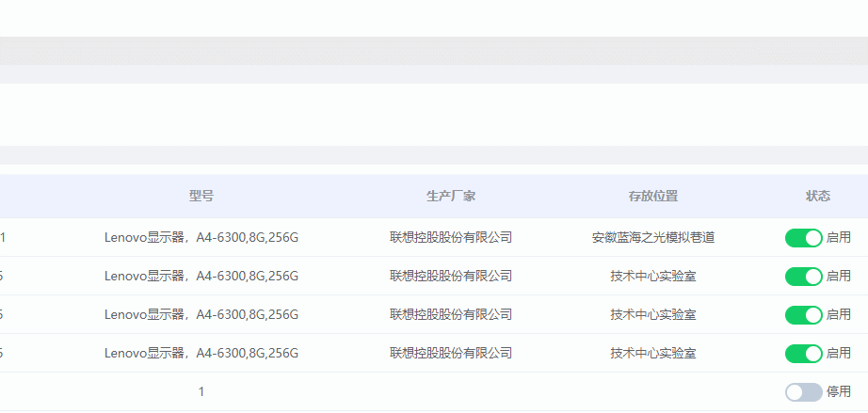The width and height of the screenshot is (868, 413).
Task: Select the 生产厂家 column header
Action: point(451,196)
